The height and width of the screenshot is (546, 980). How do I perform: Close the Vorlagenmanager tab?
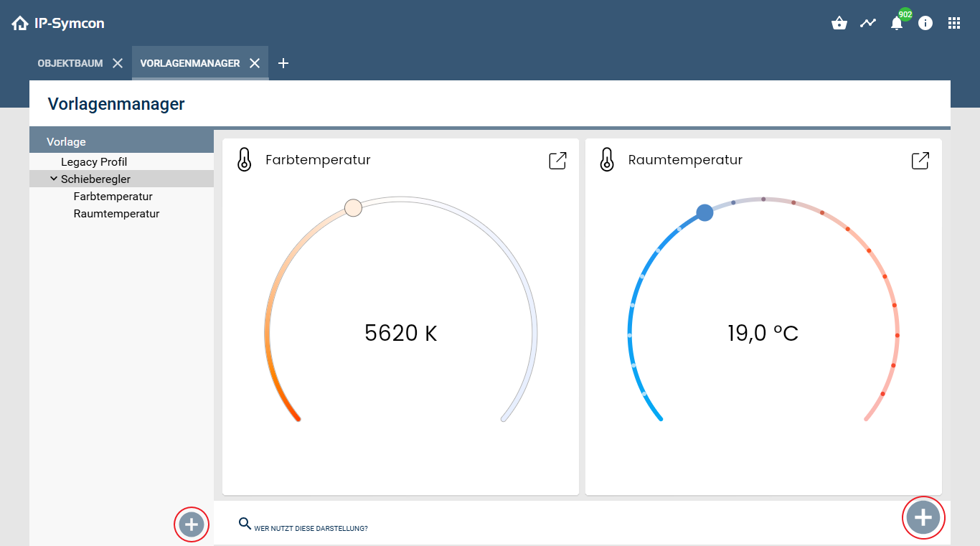[x=255, y=63]
